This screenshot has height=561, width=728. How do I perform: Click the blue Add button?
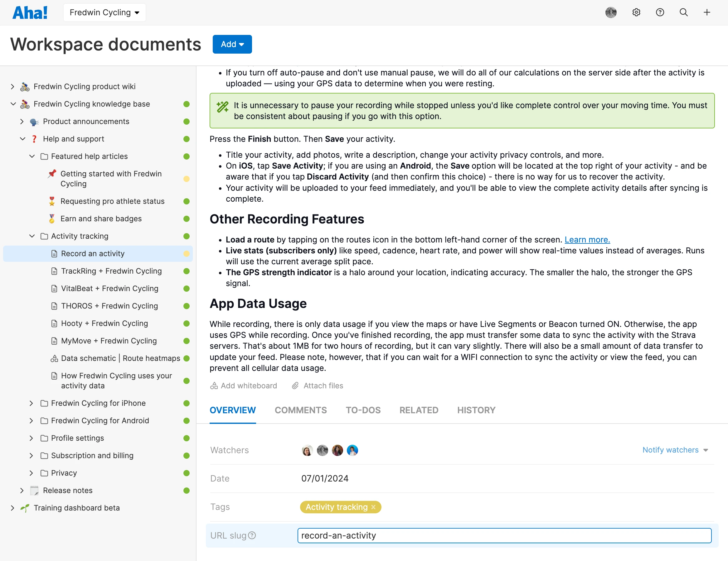point(232,44)
